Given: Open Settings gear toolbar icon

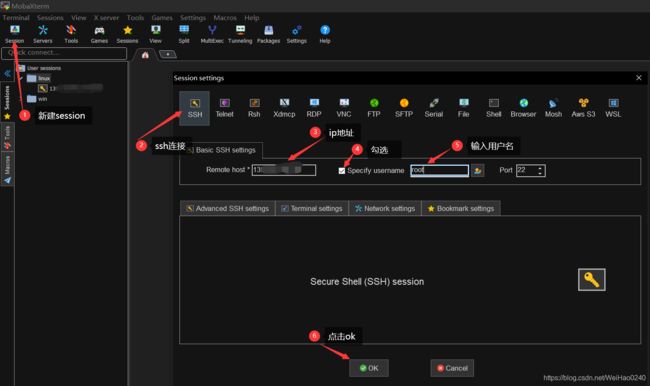Looking at the screenshot, I should click(x=296, y=34).
